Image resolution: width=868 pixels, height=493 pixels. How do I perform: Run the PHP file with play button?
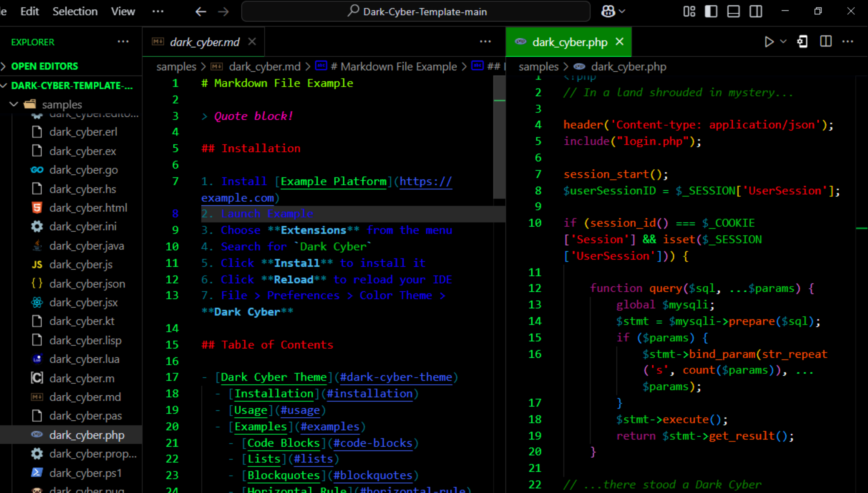[x=769, y=42]
